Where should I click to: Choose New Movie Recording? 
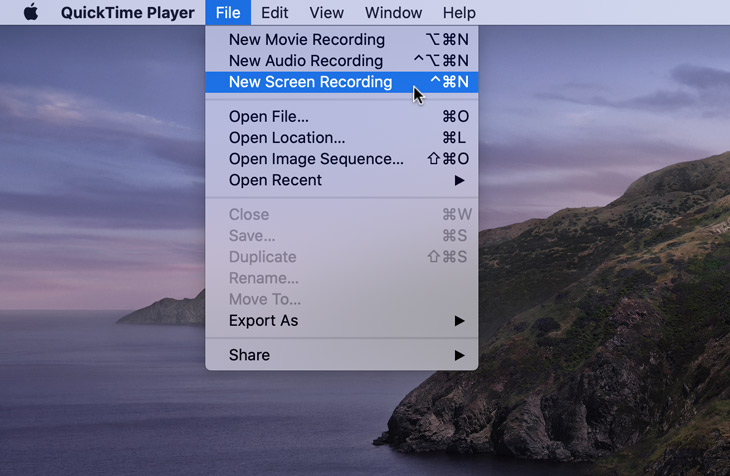coord(306,40)
